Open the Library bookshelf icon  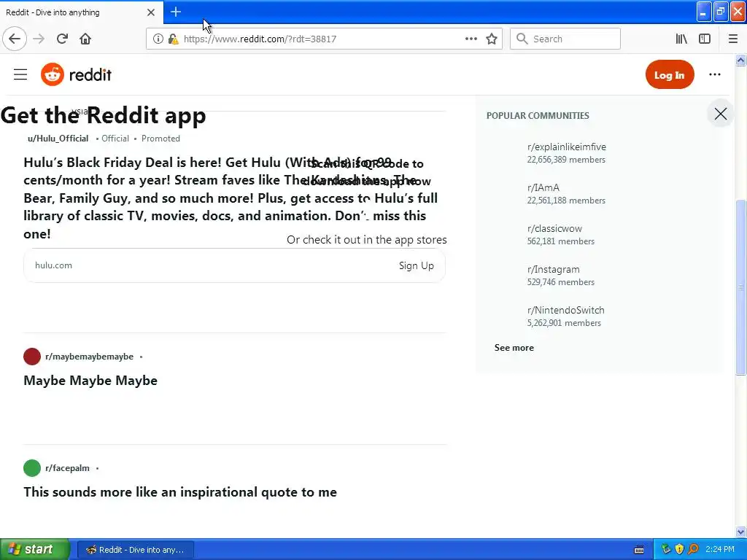(681, 39)
